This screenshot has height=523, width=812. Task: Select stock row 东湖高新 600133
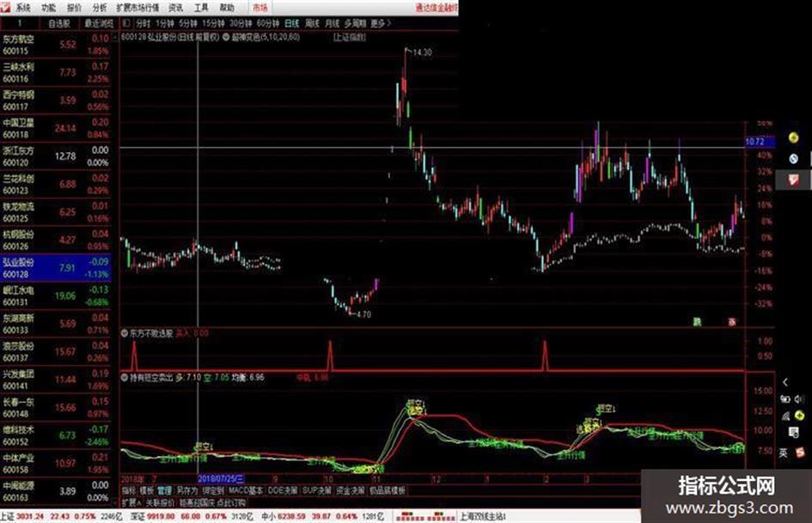[55, 324]
